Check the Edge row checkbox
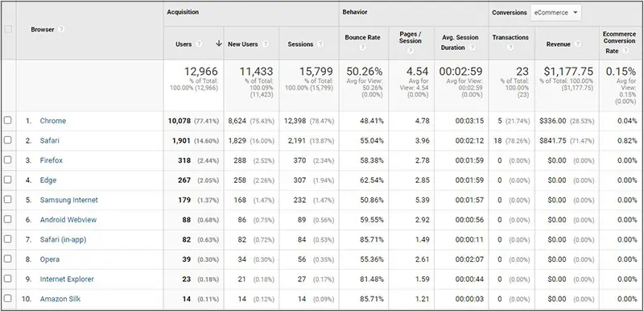 click(x=8, y=180)
